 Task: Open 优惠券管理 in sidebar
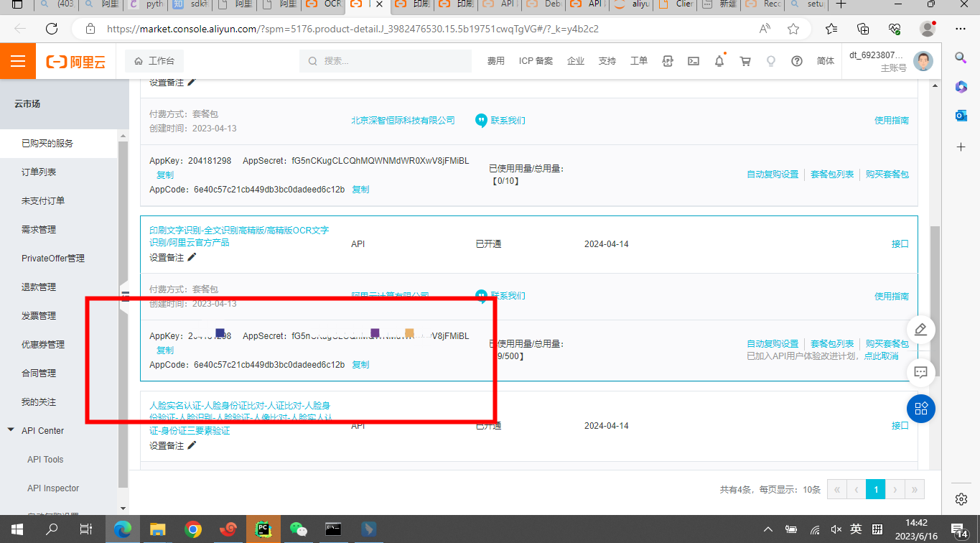click(43, 345)
